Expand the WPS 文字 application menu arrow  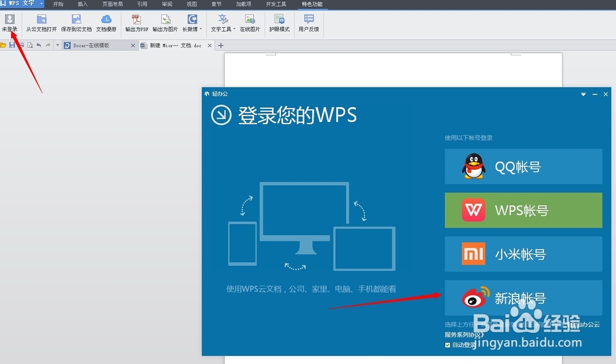41,4
